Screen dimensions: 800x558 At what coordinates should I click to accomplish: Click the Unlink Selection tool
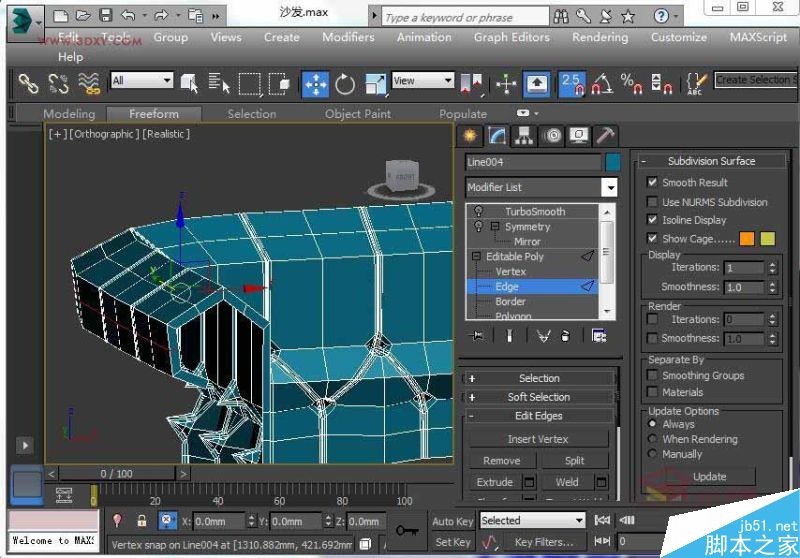[59, 84]
